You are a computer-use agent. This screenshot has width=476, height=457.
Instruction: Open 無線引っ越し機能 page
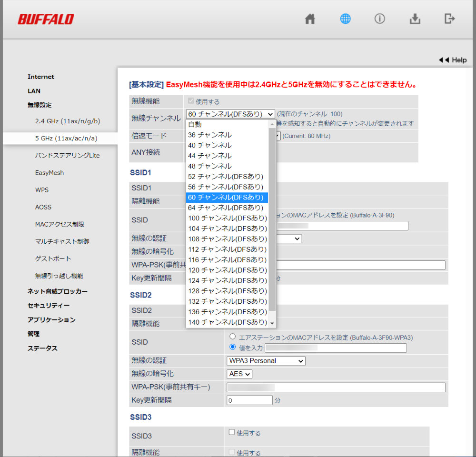pyautogui.click(x=59, y=276)
